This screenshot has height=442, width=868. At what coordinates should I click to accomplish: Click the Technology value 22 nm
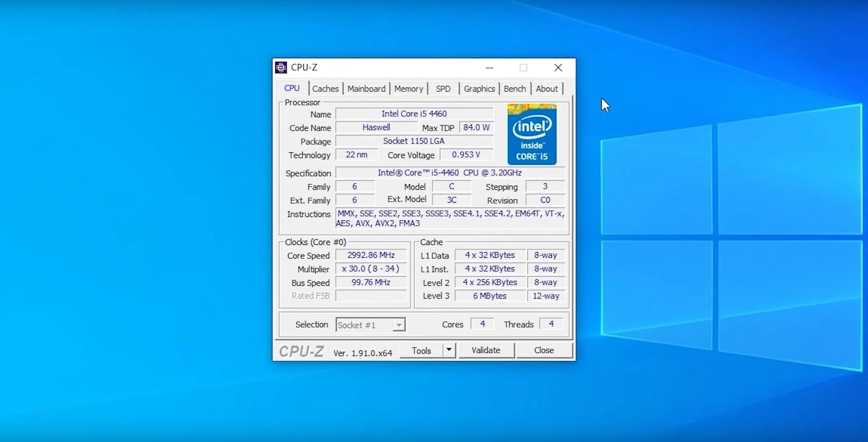tap(357, 155)
